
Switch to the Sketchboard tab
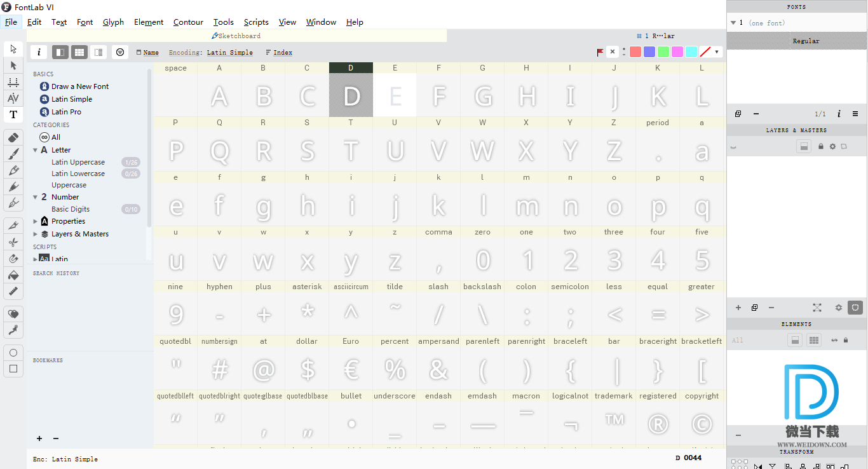(236, 36)
